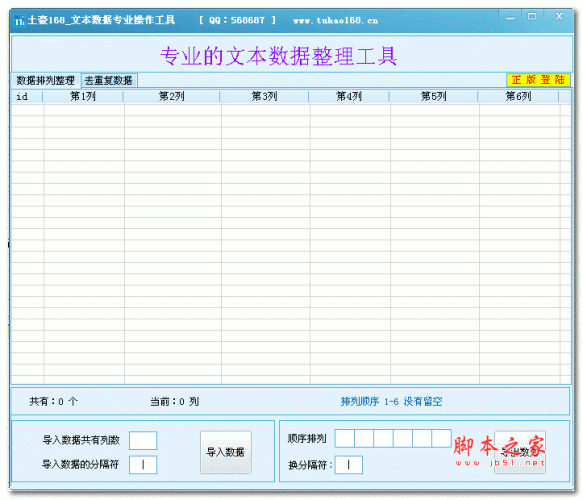583x500 pixels.
Task: Click second 顺序排列 order box
Action: [364, 438]
